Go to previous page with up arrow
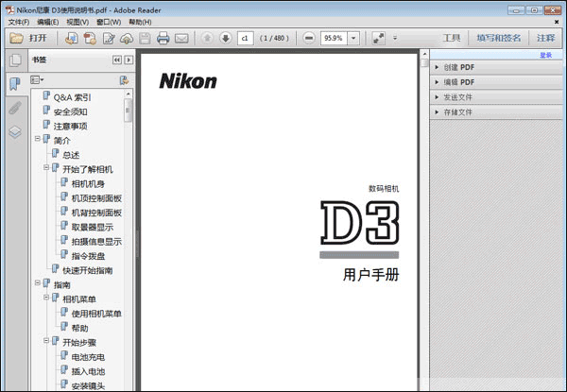This screenshot has width=567, height=392. click(x=207, y=39)
